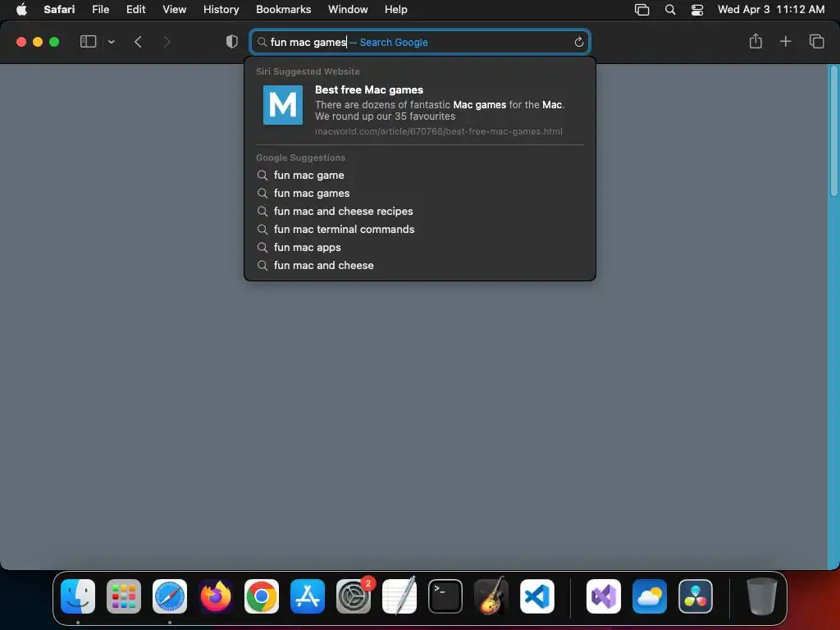The height and width of the screenshot is (630, 840).
Task: Click the address bar search field
Action: [x=420, y=42]
